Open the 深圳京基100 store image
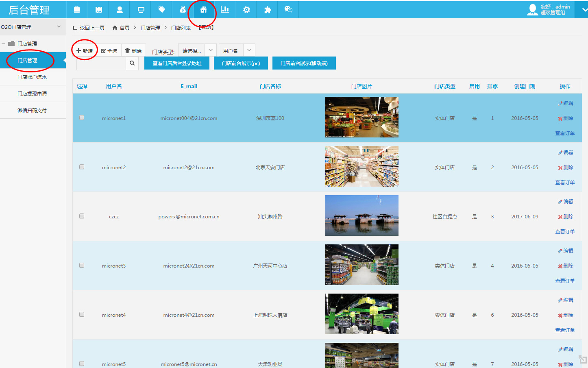Screen dimensions: 588x368 coord(362,117)
